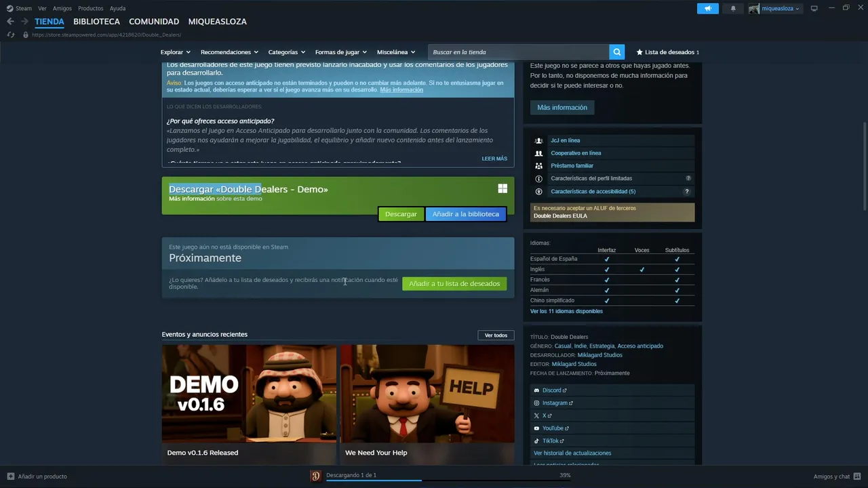Expand the Categorías dropdown

point(286,52)
